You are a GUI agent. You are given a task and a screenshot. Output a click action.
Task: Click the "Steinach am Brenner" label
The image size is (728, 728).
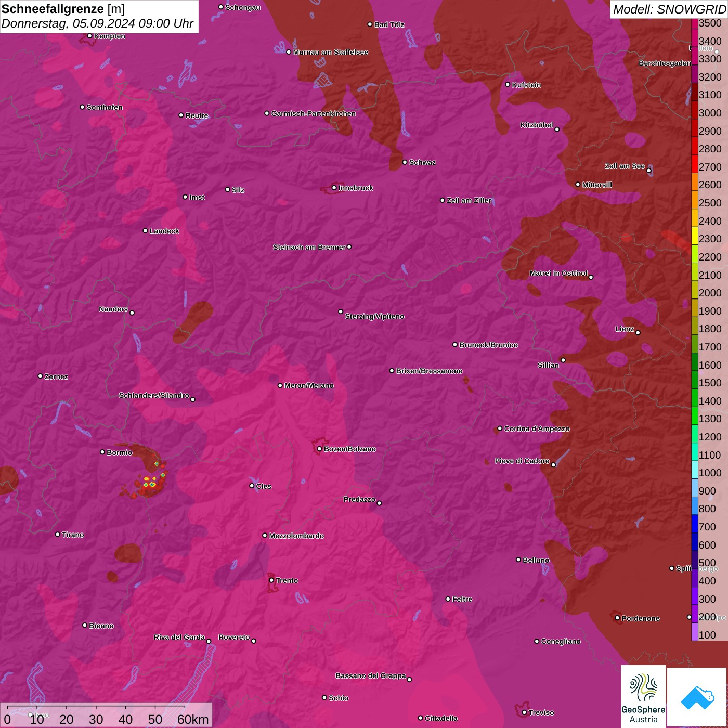309,247
